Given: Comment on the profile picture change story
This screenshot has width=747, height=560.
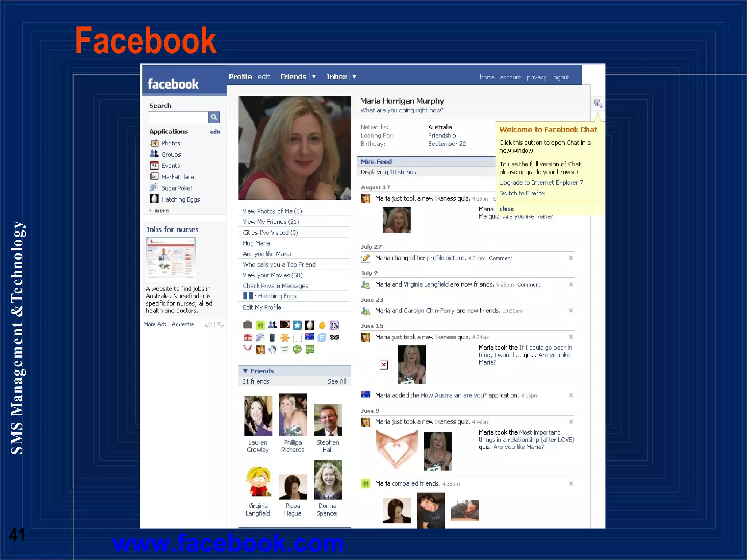Looking at the screenshot, I should 500,258.
